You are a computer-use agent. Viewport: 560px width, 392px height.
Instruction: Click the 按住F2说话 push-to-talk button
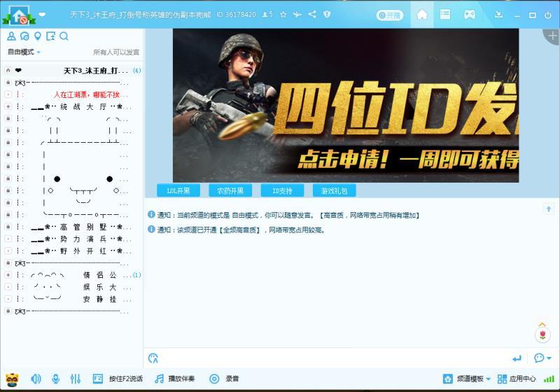(x=118, y=379)
